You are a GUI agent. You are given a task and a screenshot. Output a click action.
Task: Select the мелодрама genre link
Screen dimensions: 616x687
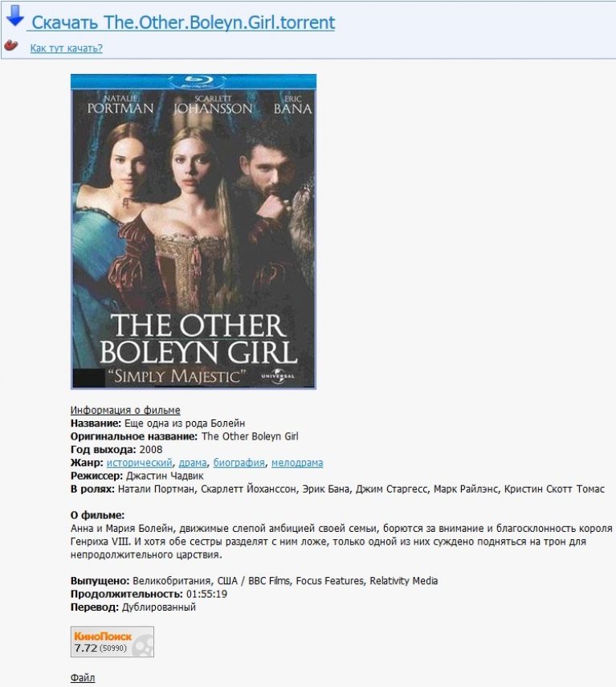(x=297, y=462)
